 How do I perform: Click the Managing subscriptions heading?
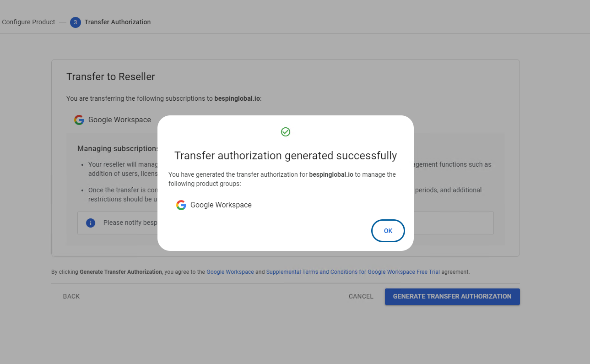click(118, 149)
